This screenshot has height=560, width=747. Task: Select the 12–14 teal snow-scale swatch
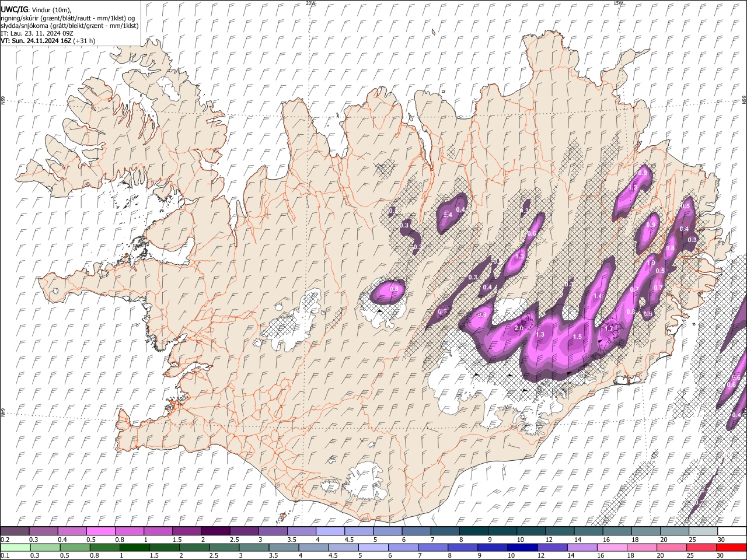pyautogui.click(x=559, y=531)
